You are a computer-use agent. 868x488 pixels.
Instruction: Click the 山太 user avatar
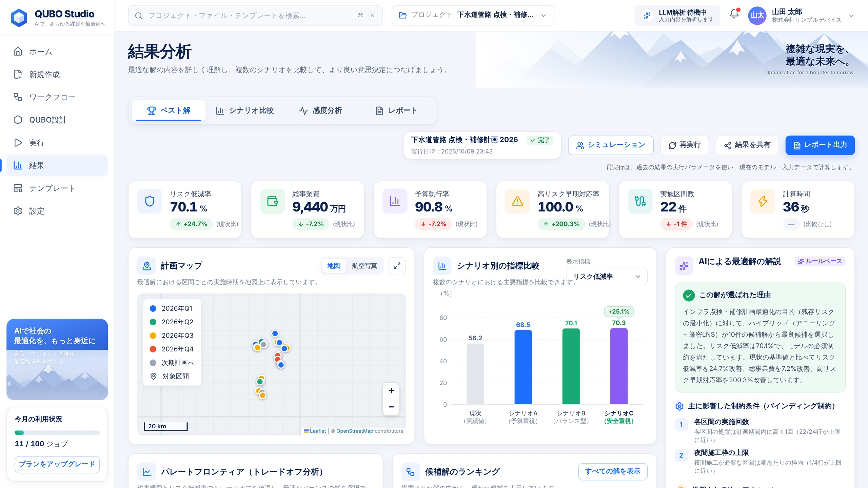tap(757, 16)
